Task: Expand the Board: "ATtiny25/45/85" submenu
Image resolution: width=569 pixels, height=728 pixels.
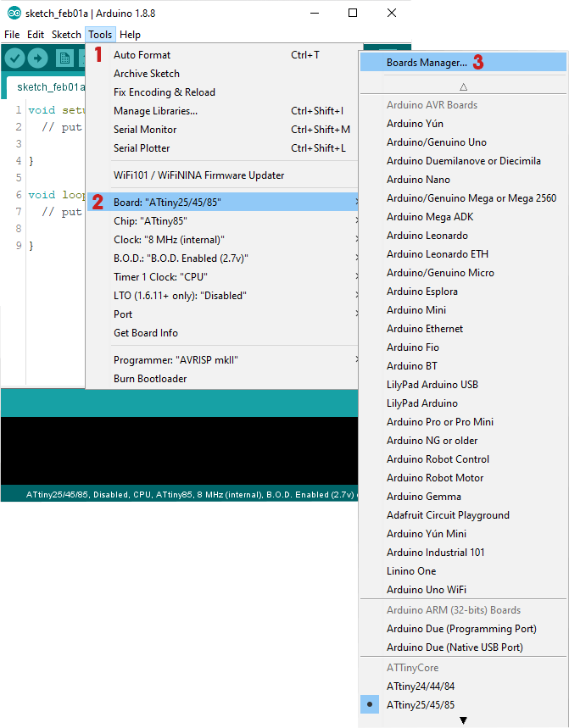Action: [222, 202]
